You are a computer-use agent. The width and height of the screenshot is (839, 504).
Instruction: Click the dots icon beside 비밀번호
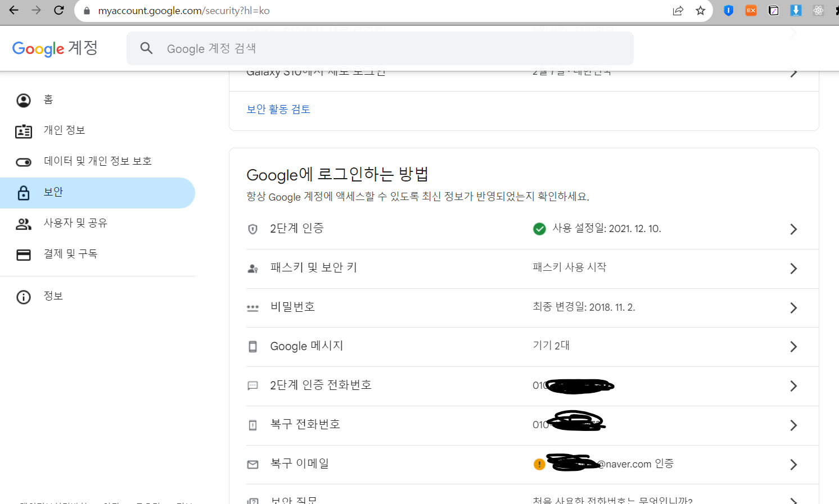click(253, 308)
